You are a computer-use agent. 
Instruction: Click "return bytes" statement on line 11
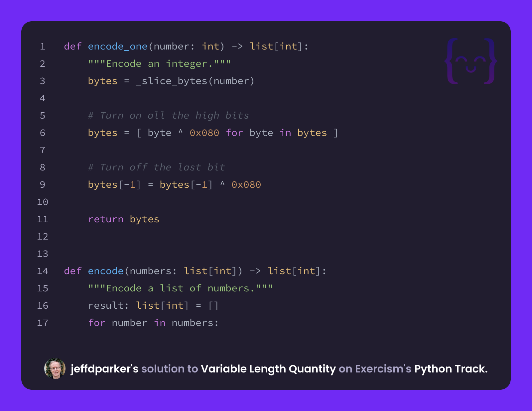tap(124, 219)
